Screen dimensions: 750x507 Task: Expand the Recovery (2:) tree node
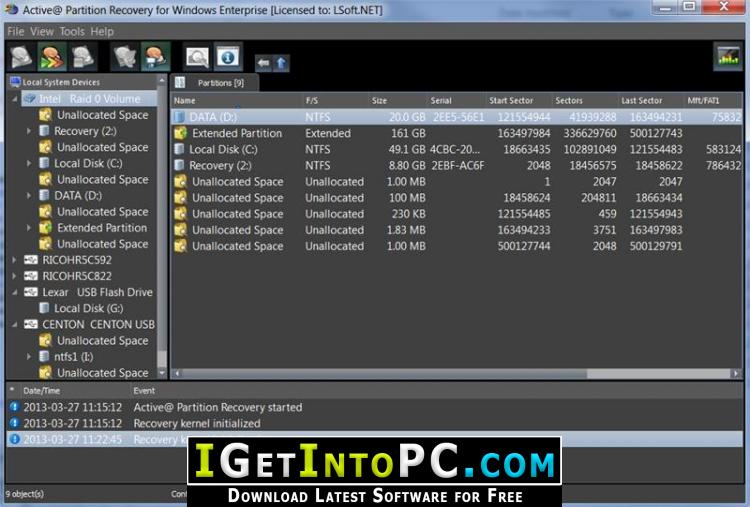point(29,131)
